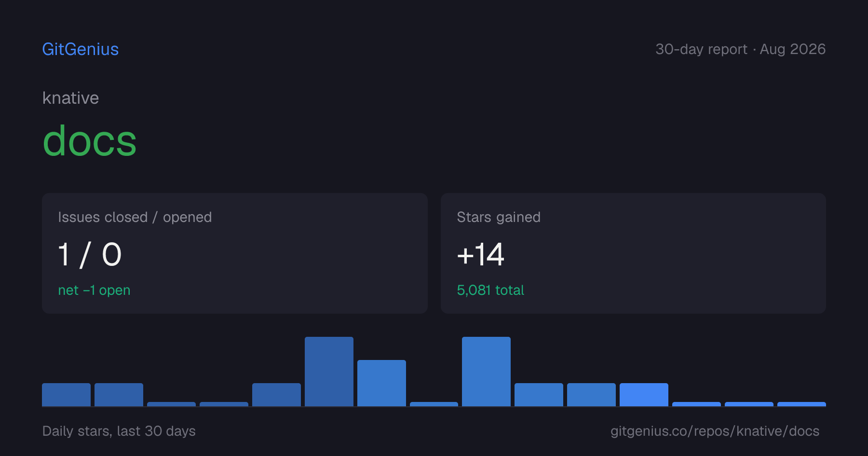Screen dimensions: 868x456
Task: Click the 1 / 0 issues value
Action: click(90, 254)
